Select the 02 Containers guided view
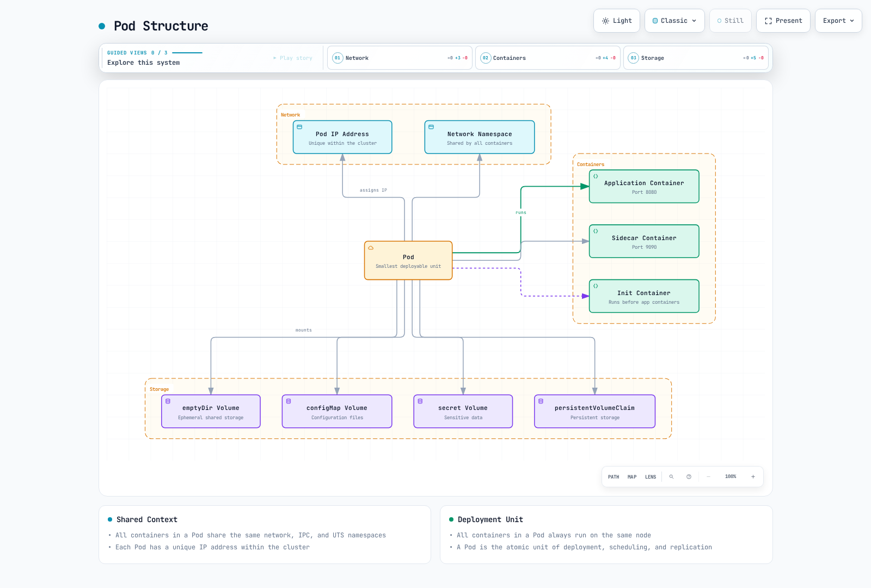This screenshot has height=588, width=871. point(548,58)
